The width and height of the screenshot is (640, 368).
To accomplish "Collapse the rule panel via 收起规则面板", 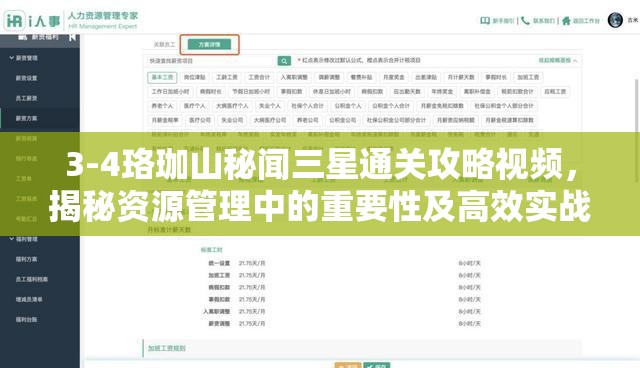I will click(x=558, y=60).
